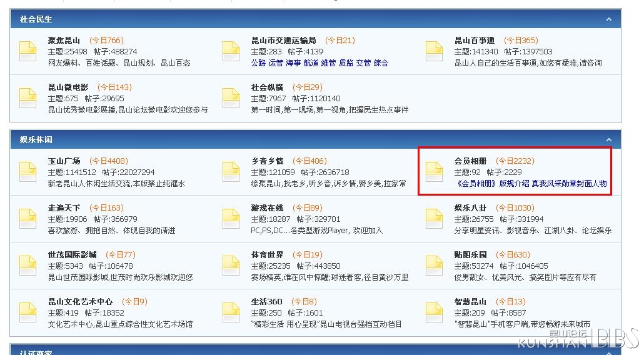
Task: Open the 昆山市交通运输局 forum
Action: 283,40
